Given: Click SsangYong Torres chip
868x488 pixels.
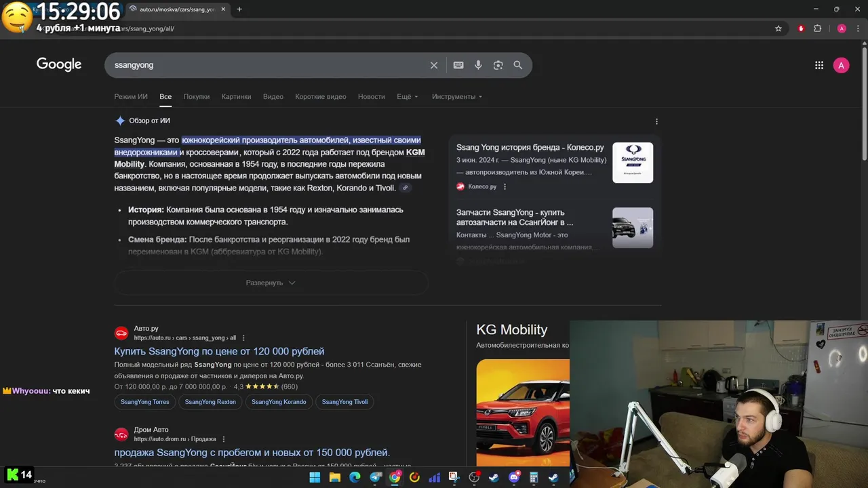Looking at the screenshot, I should coord(145,402).
